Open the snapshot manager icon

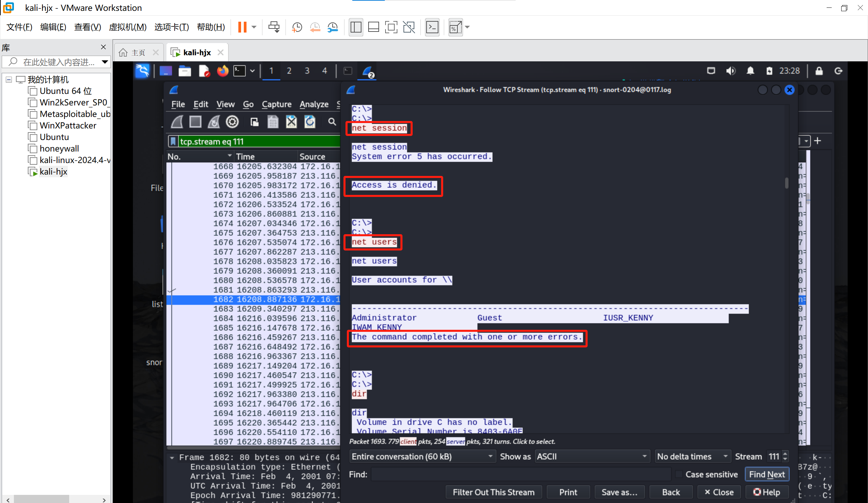333,27
